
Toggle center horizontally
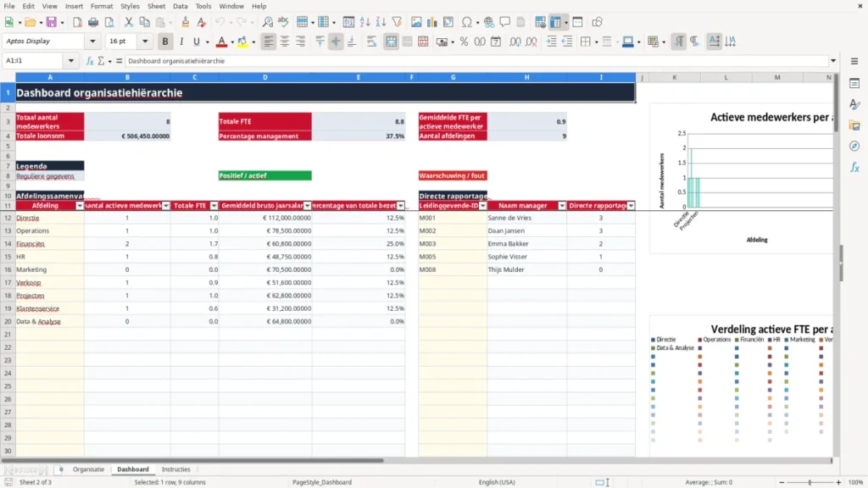pos(285,42)
